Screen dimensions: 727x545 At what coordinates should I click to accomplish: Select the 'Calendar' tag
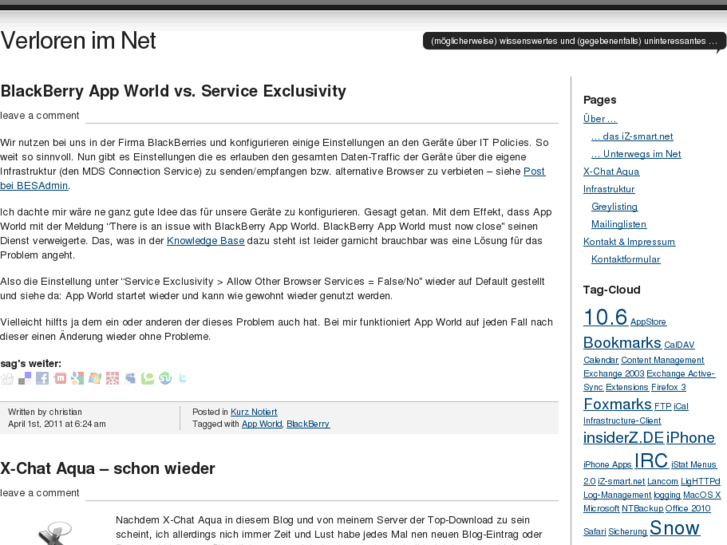tap(601, 360)
